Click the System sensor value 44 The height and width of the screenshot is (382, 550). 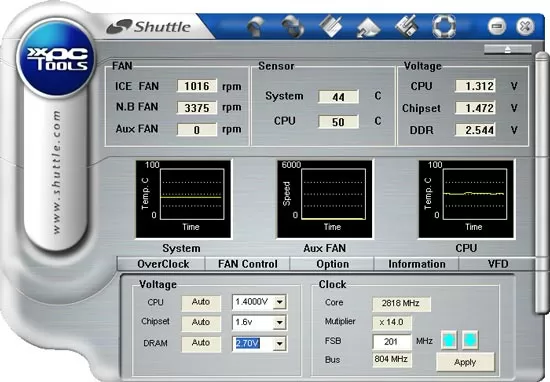click(x=338, y=97)
